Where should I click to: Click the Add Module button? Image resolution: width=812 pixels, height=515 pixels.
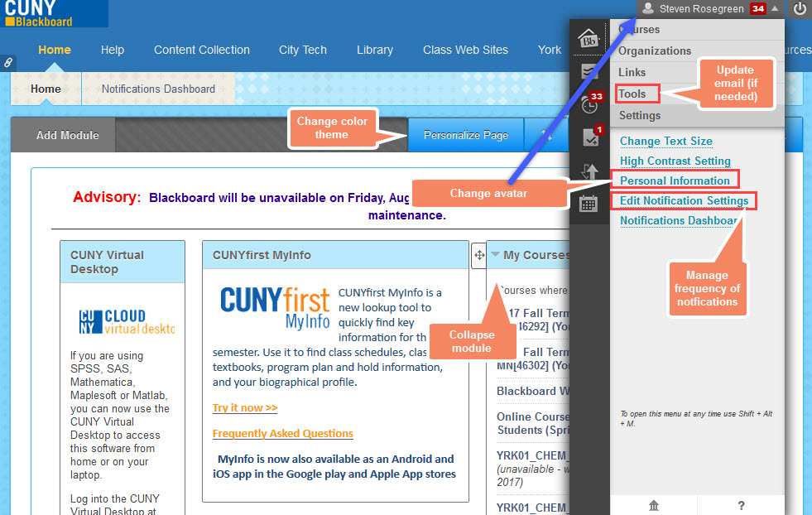tap(63, 135)
